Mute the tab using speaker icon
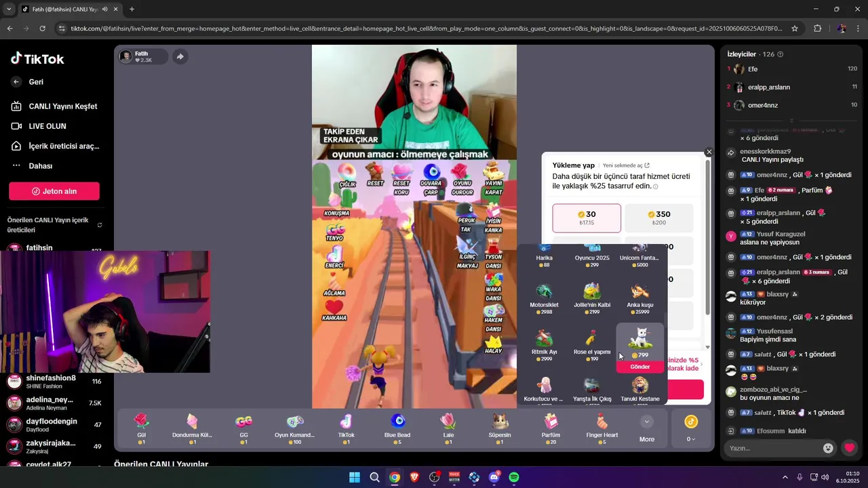This screenshot has width=868, height=488. coord(104,9)
